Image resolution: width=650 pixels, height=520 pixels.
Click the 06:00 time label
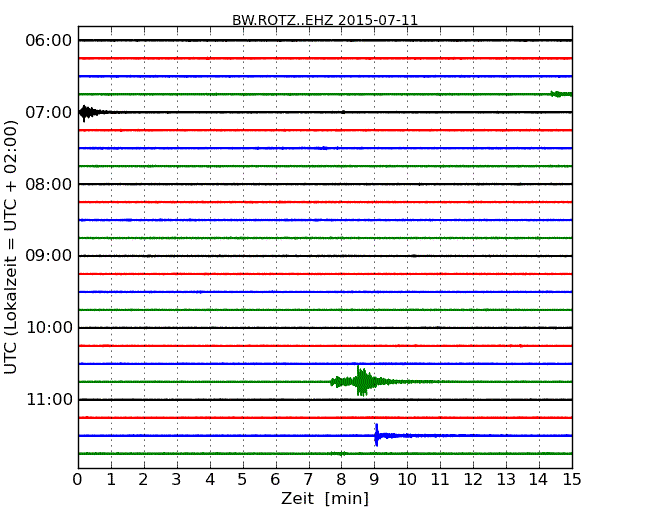click(49, 41)
